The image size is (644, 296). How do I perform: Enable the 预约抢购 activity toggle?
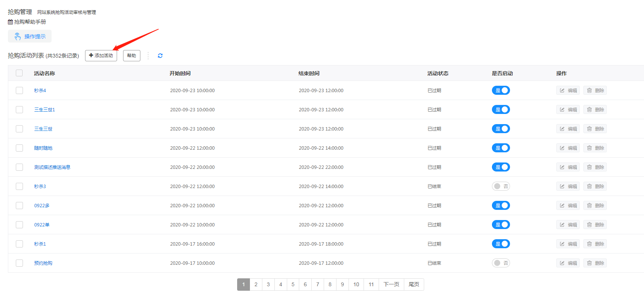click(501, 263)
